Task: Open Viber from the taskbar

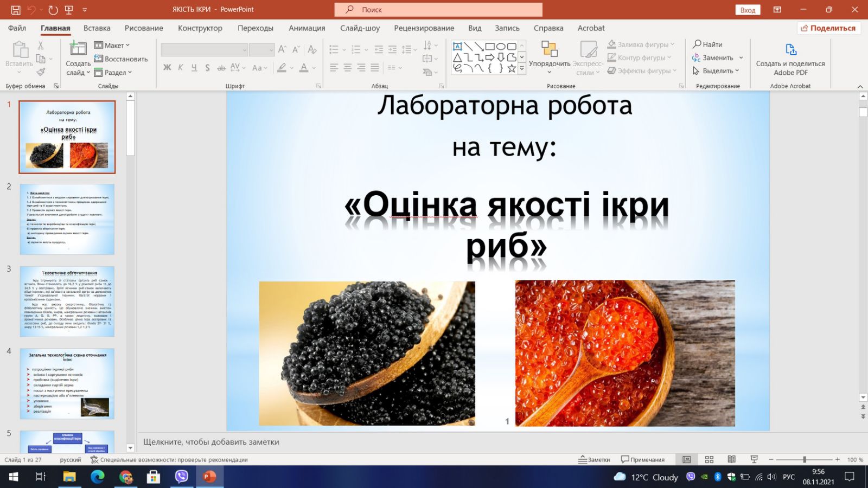Action: 181,477
